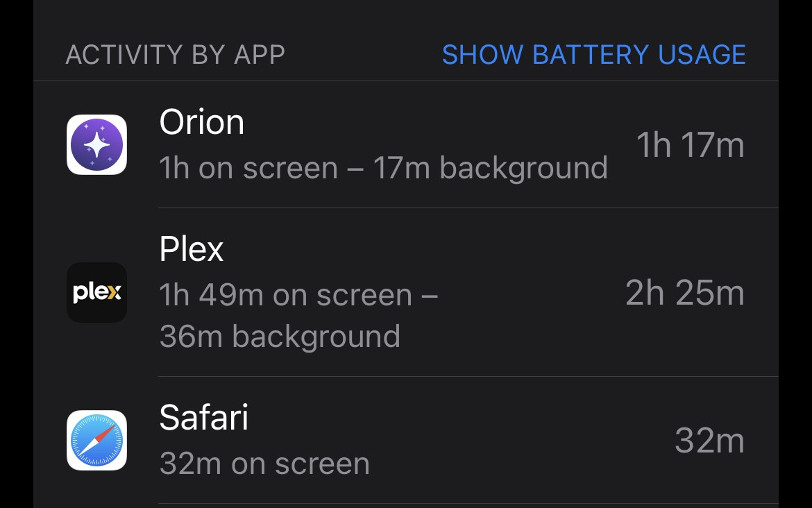The width and height of the screenshot is (812, 508).
Task: Click the divider below the Safari row
Action: [x=468, y=503]
